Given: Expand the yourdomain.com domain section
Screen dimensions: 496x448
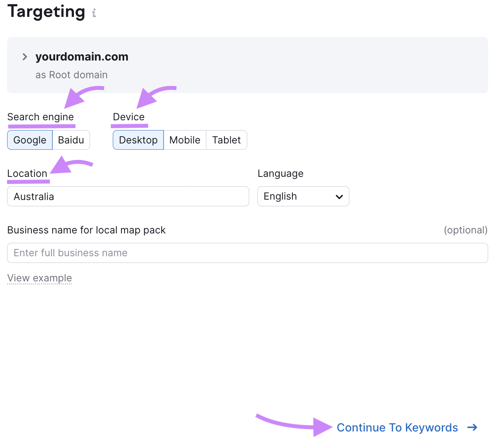Looking at the screenshot, I should pyautogui.click(x=25, y=57).
